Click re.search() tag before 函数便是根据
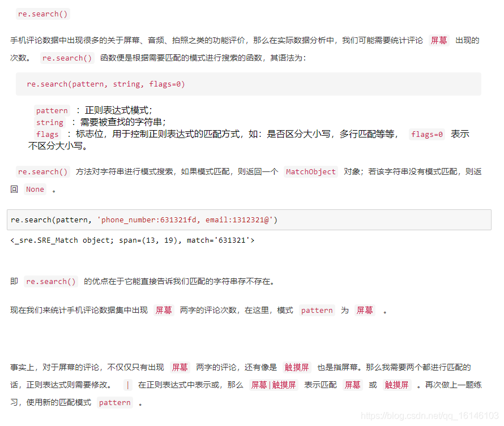The image size is (504, 426). tap(67, 58)
